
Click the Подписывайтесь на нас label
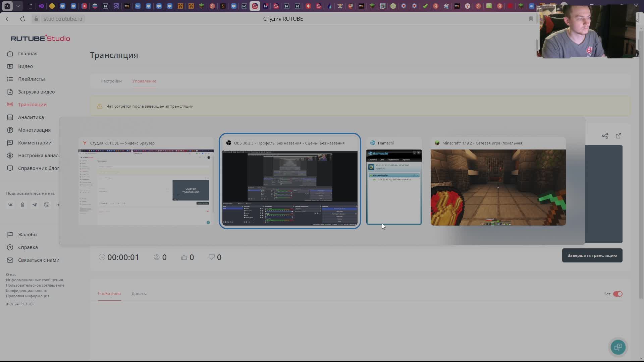30,193
